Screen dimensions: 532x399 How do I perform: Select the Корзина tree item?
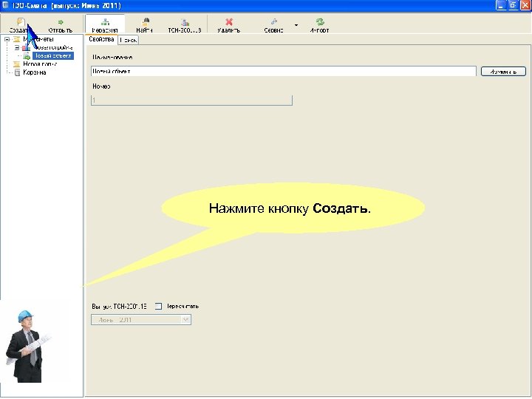click(x=34, y=72)
